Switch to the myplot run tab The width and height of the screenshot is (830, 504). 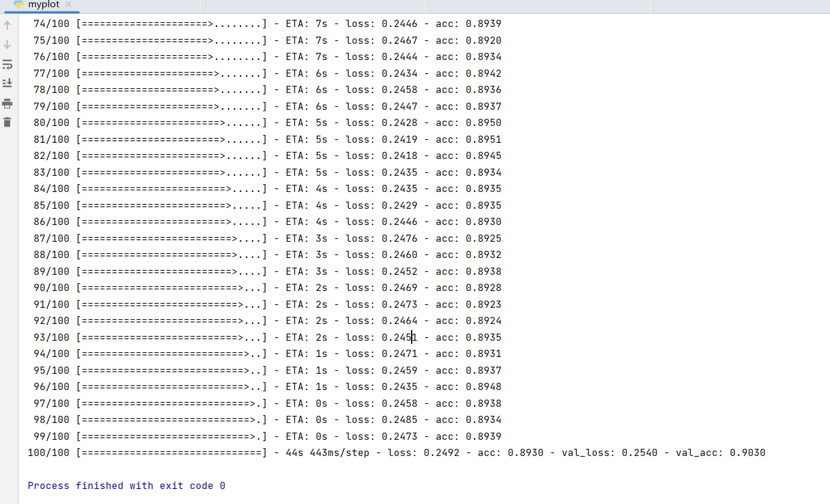43,5
